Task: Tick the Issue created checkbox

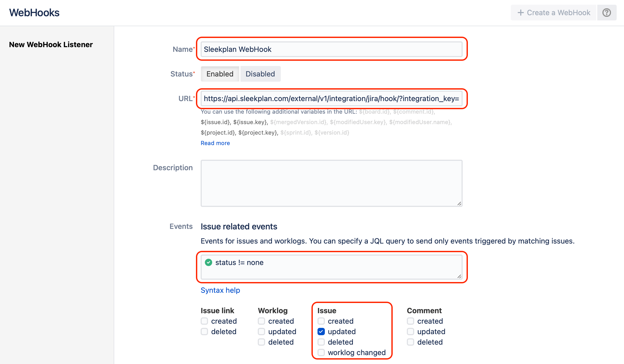Action: coord(321,321)
